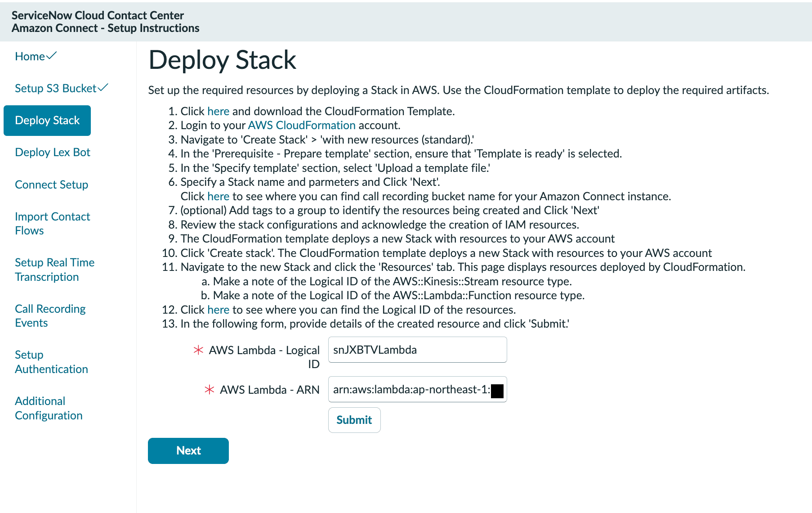Open Import Contact Flows step
Viewport: 812px width, 513px height.
52,224
